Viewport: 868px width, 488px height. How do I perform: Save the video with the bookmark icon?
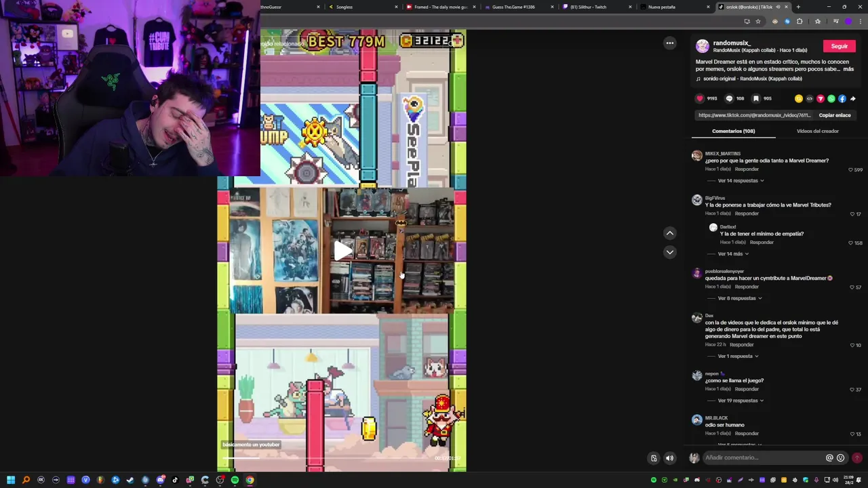coord(756,98)
